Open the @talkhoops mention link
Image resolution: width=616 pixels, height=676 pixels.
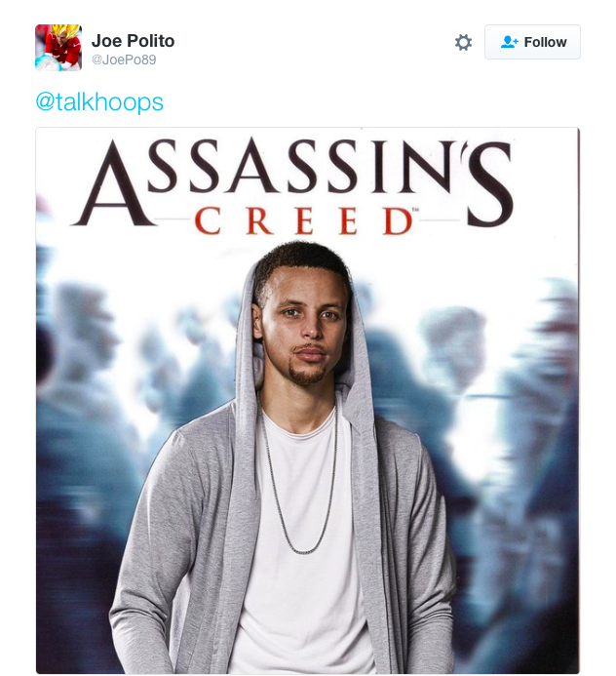point(99,101)
